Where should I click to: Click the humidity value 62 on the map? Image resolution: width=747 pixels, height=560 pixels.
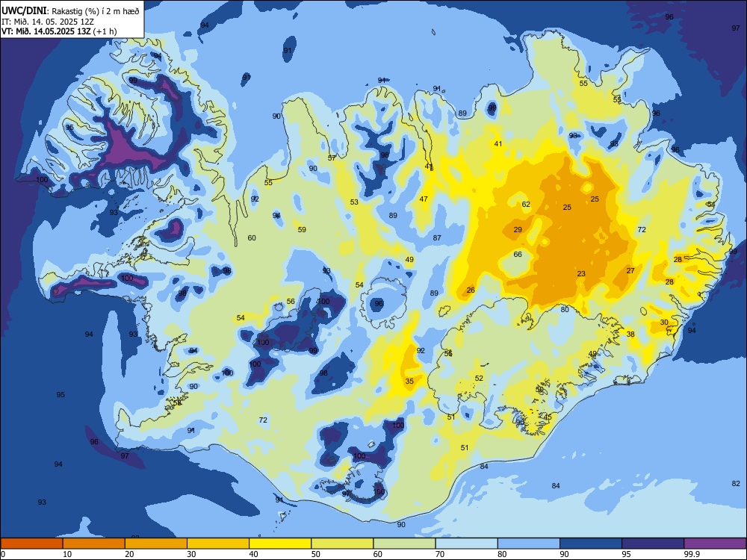526,205
